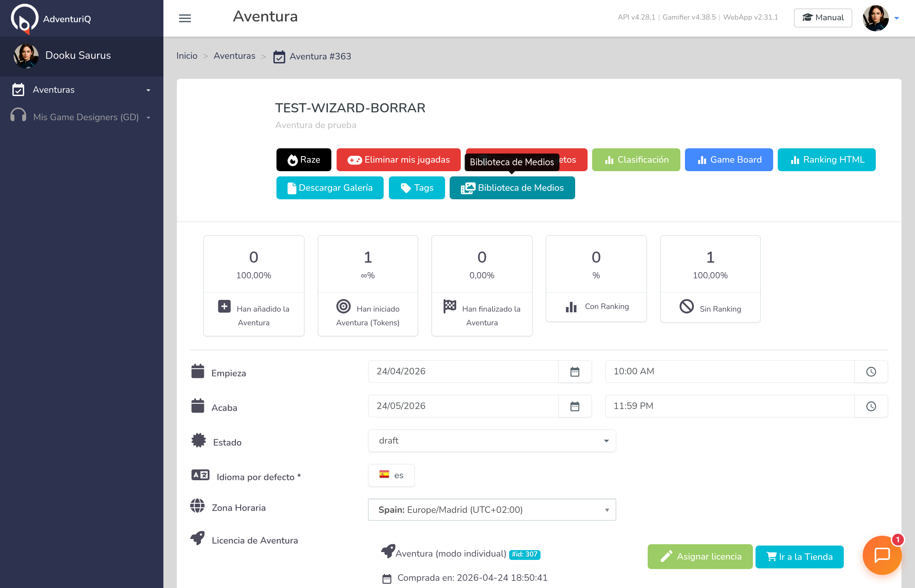Click the checkered flag icon in Han finalizado card

(x=450, y=306)
